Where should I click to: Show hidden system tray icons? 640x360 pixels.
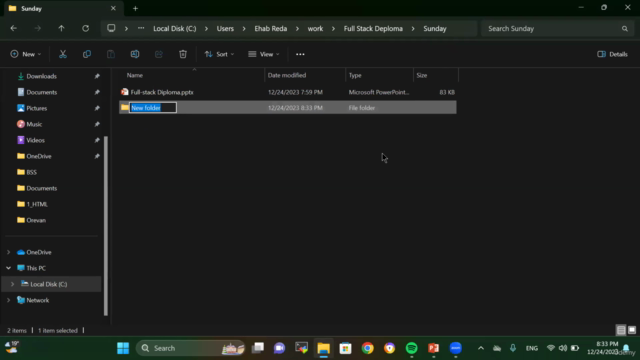[481, 348]
